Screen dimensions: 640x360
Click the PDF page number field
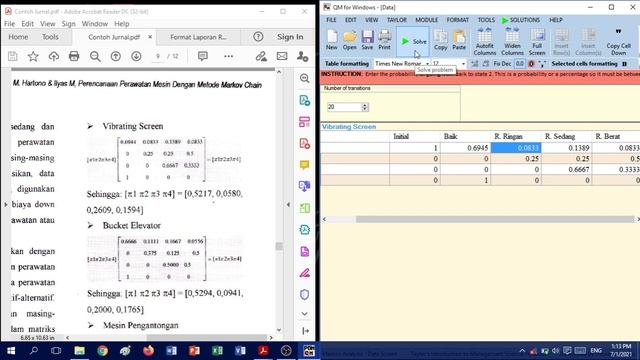click(158, 56)
